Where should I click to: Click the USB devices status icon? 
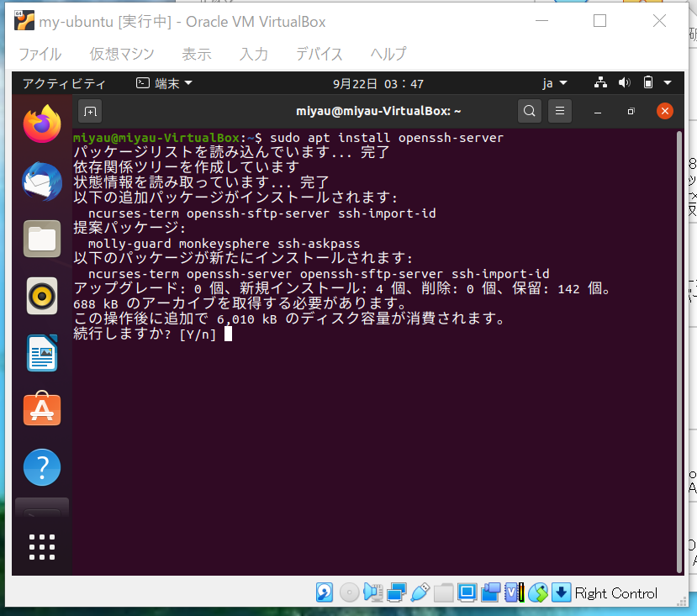coord(420,592)
